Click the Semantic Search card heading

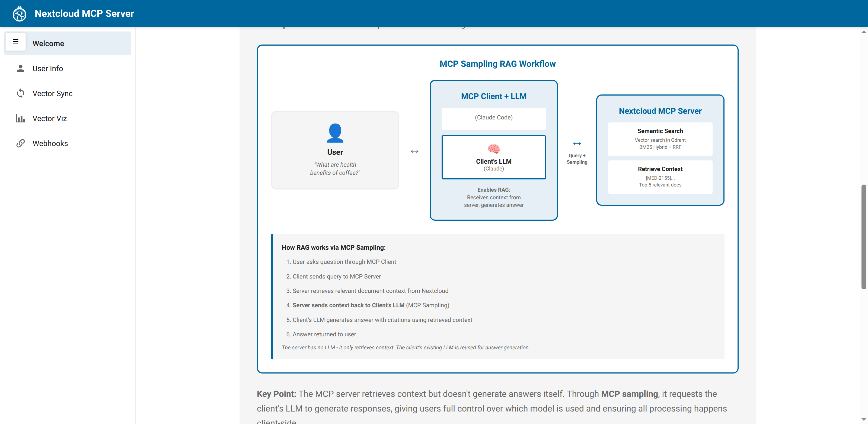[x=660, y=131]
